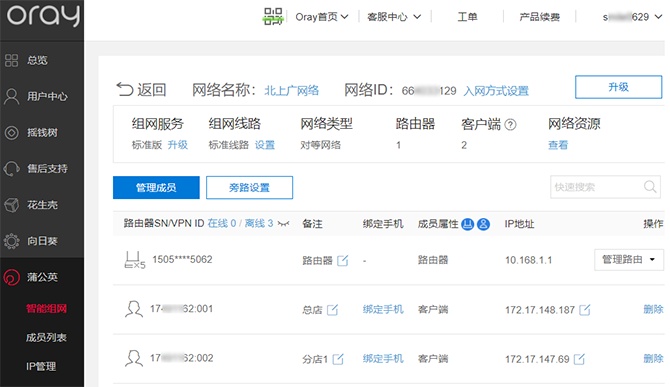Click the router SN 1505****5062
The height and width of the screenshot is (387, 670).
[182, 259]
